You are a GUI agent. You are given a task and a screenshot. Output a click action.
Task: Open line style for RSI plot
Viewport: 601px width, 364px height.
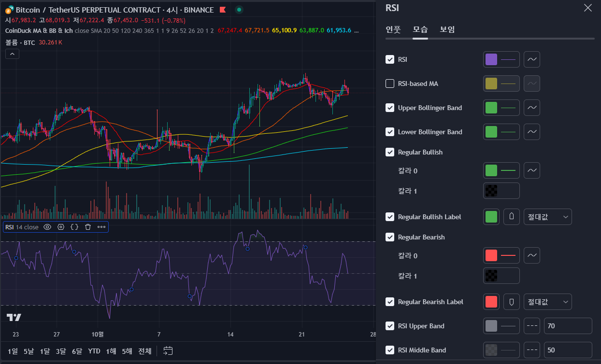[x=532, y=59]
